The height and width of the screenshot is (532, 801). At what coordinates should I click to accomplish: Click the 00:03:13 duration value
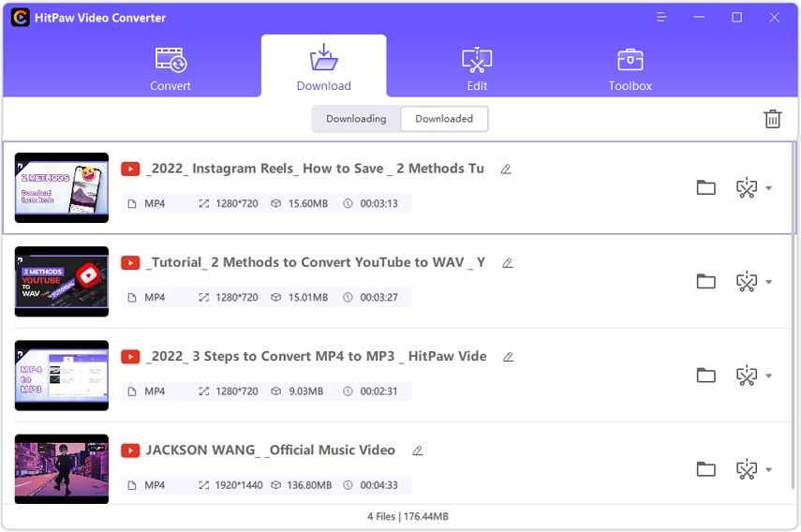pos(378,203)
